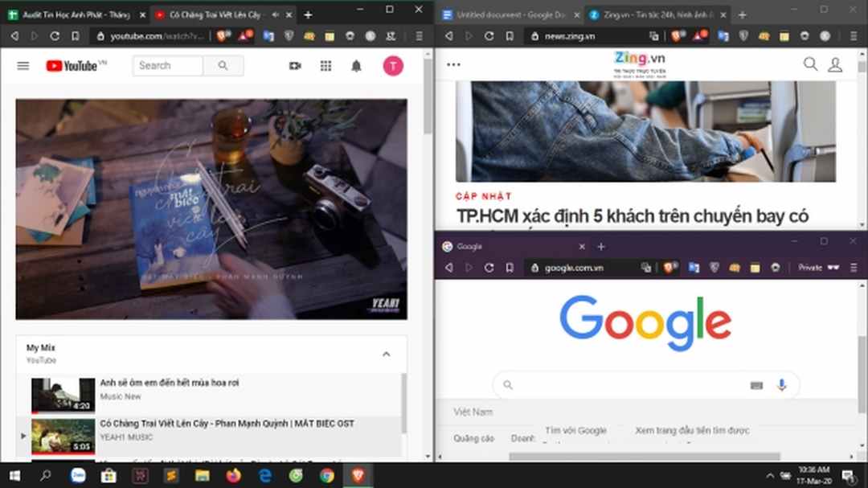The image size is (868, 488).
Task: Open the Windows notification center
Action: (848, 475)
